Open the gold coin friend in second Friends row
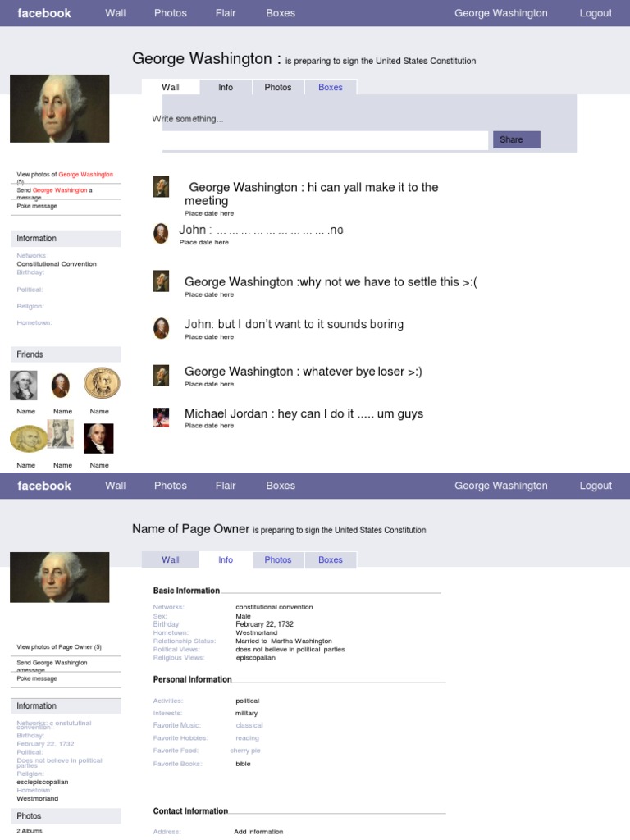Image resolution: width=630 pixels, height=840 pixels. point(29,438)
